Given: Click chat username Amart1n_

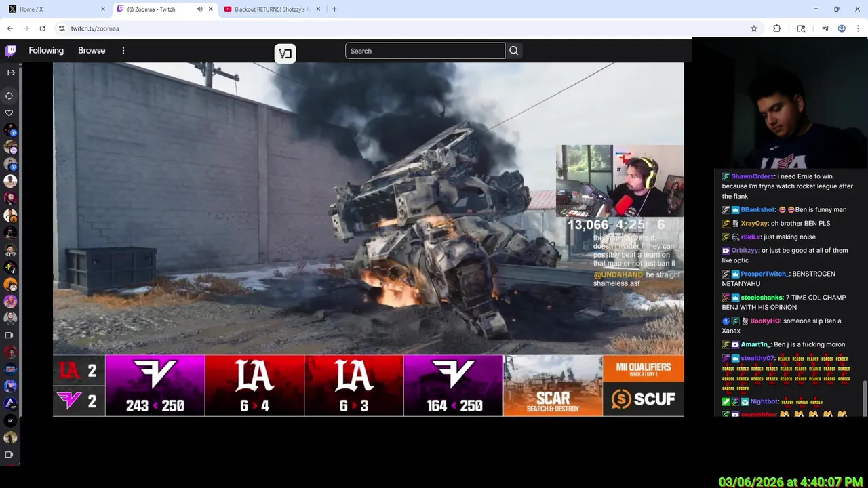Looking at the screenshot, I should click(755, 345).
